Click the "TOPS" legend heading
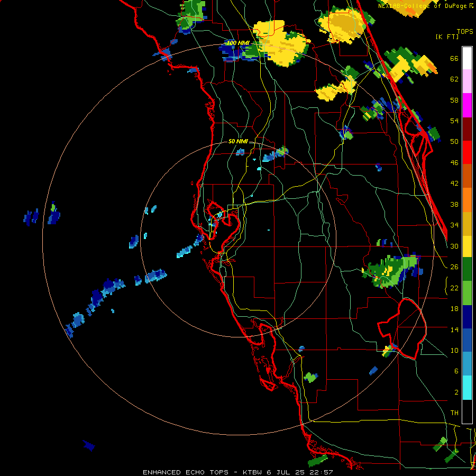 pyautogui.click(x=465, y=31)
